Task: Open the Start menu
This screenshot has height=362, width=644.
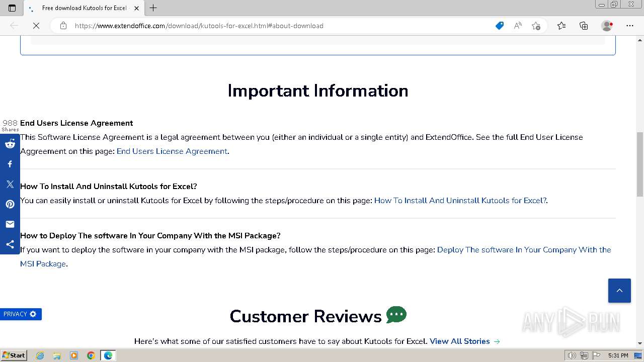Action: (x=14, y=355)
